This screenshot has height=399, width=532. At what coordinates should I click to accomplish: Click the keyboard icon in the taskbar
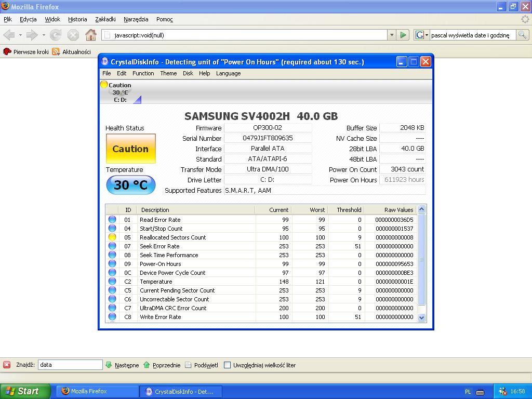[x=480, y=392]
